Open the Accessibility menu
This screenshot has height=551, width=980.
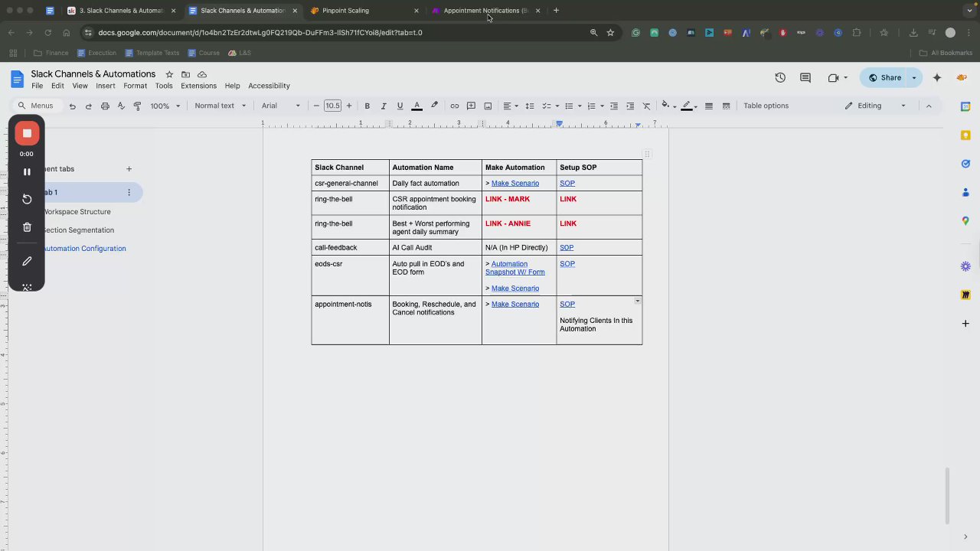click(269, 86)
